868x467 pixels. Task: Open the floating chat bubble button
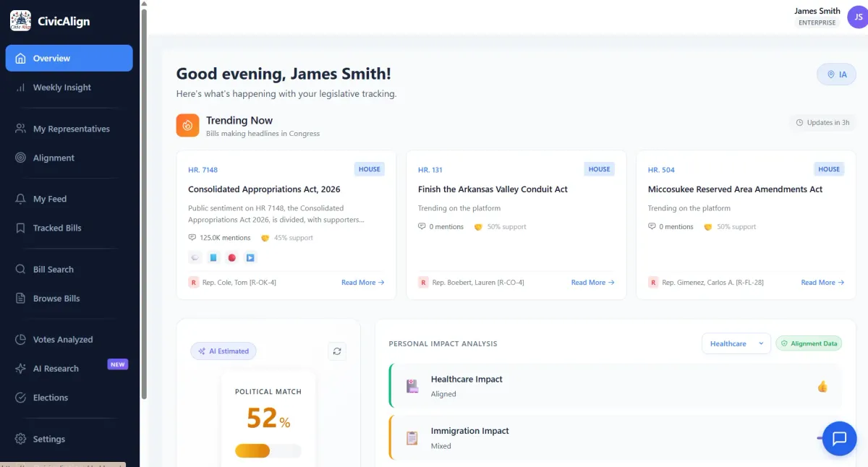(x=839, y=438)
